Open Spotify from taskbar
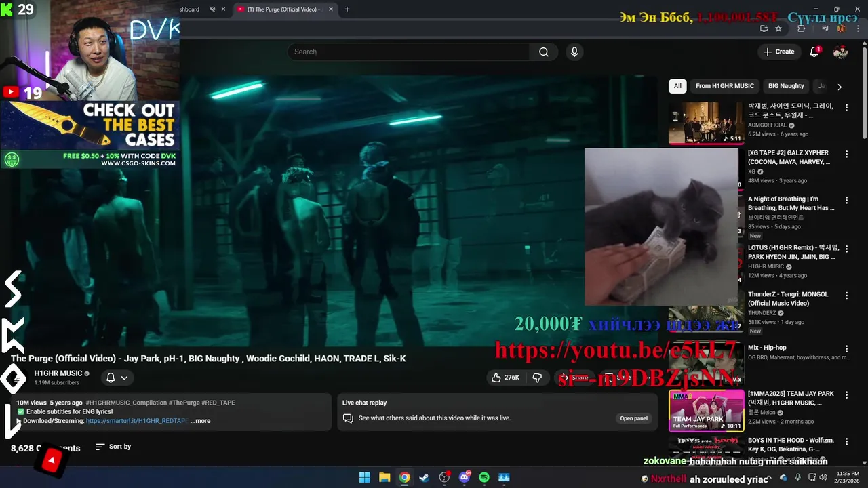The image size is (868, 488). [484, 477]
